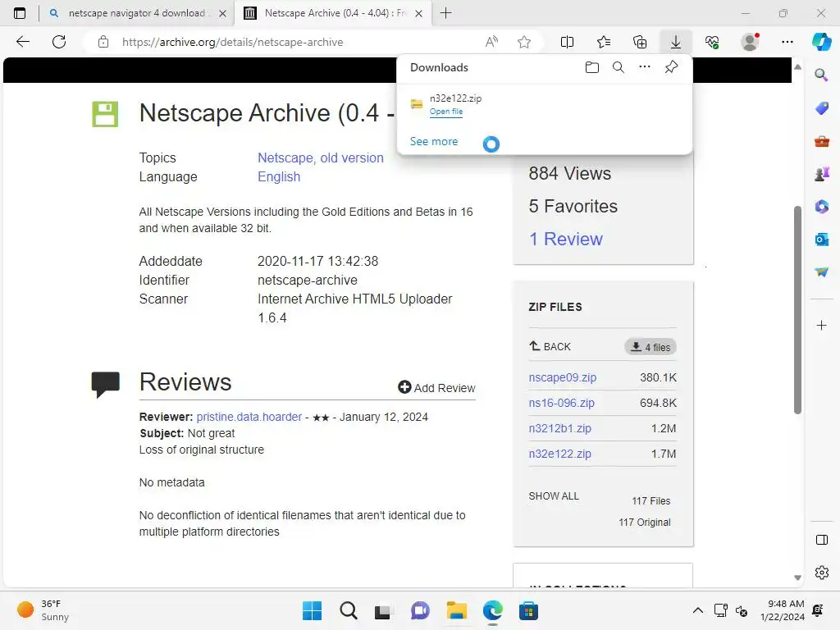This screenshot has width=840, height=630.
Task: Toggle the Downloads toolbar button
Action: pyautogui.click(x=676, y=42)
